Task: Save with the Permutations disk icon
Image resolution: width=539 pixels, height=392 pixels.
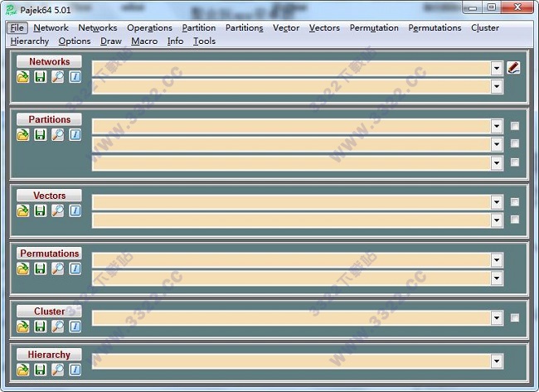Action: tap(41, 269)
